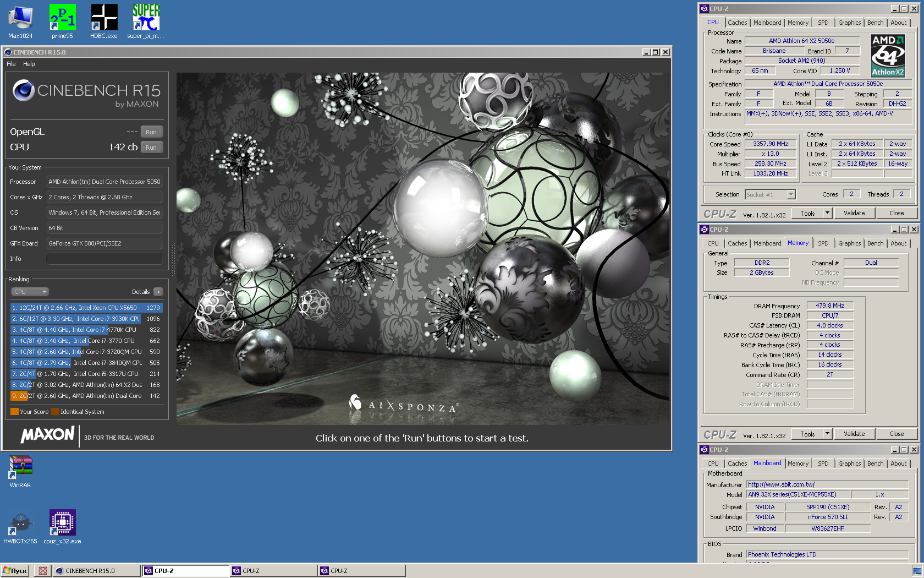Click Validate in the Memory CPU-Z window

(854, 434)
